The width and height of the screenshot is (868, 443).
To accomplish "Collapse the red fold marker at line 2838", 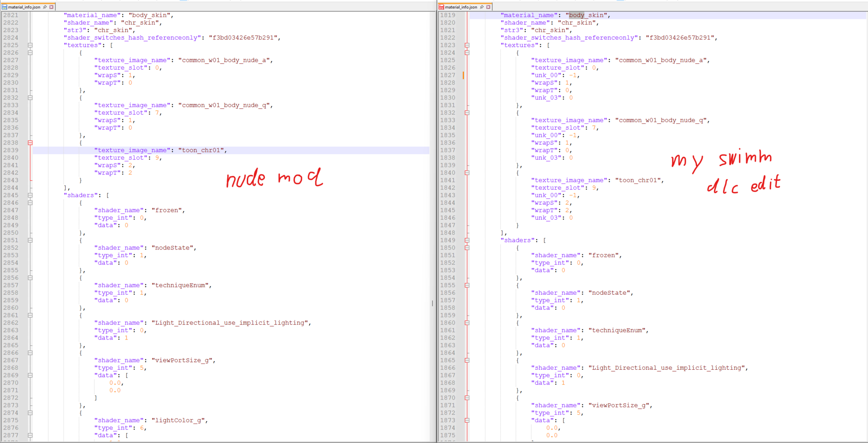I will (30, 143).
